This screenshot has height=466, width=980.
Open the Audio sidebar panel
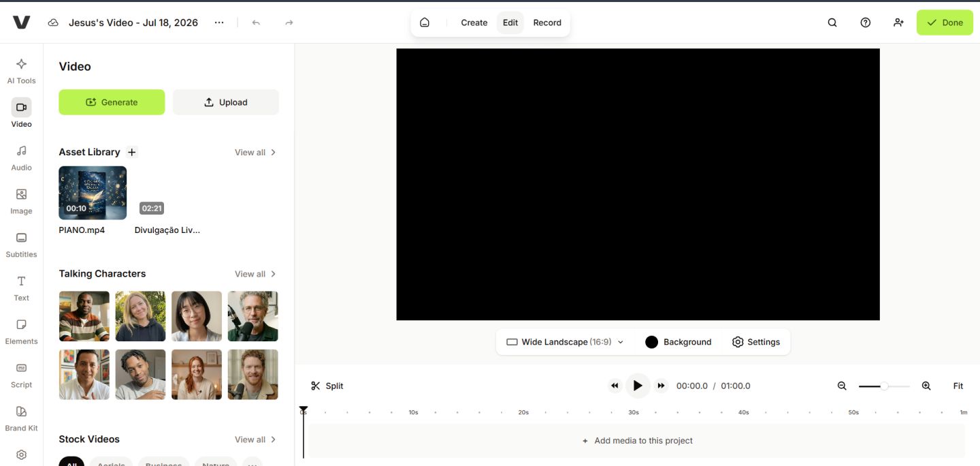click(x=21, y=157)
